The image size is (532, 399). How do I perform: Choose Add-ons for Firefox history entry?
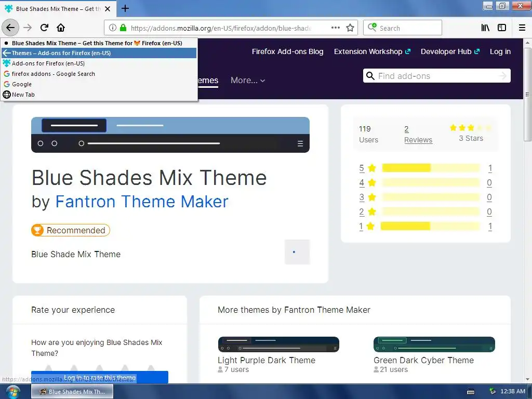click(x=99, y=63)
